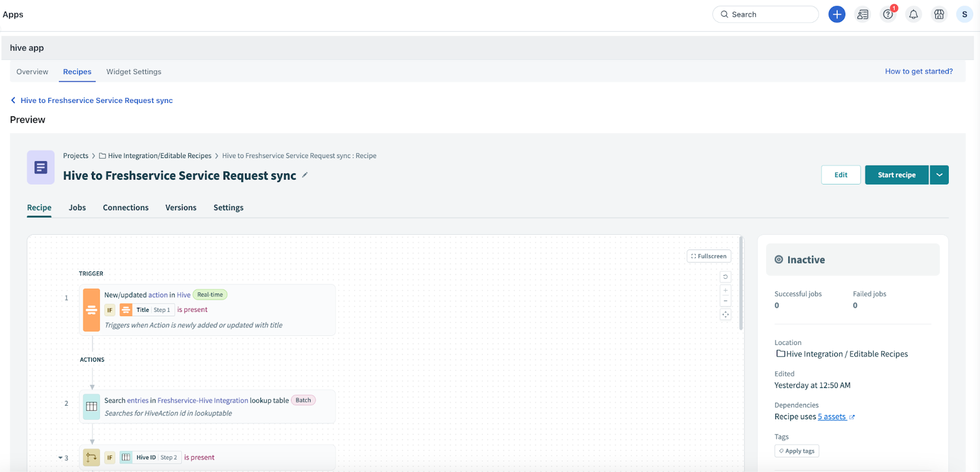Click the Hive link in trigger step

click(183, 295)
